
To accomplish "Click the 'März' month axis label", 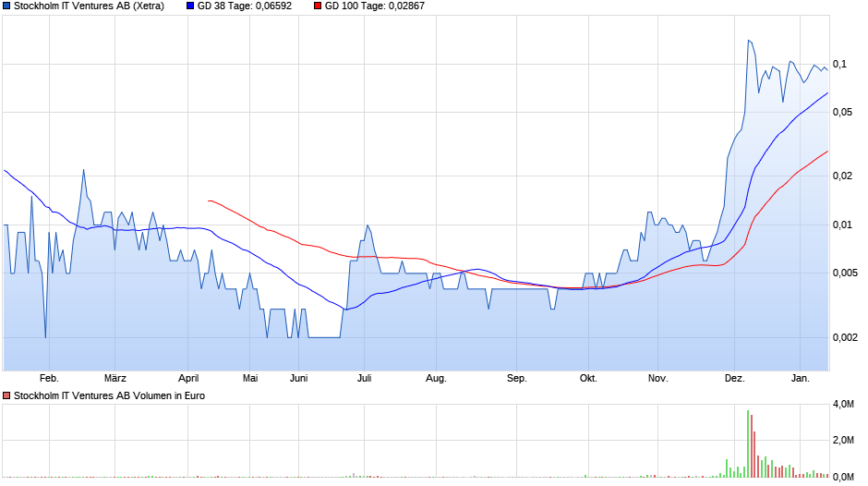I will [115, 379].
